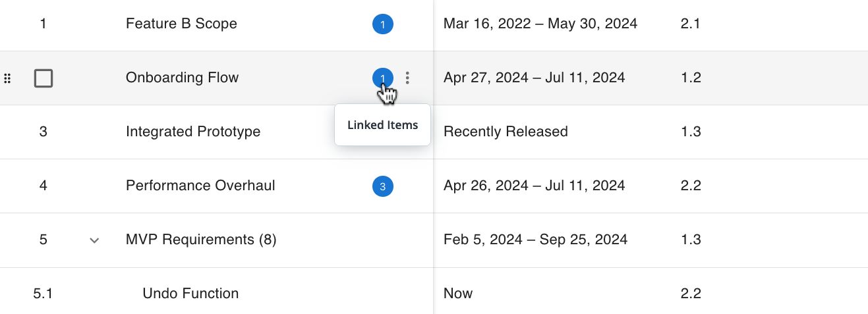Screen dimensions: 868x314
Task: Click the Recently Released timeframe cell
Action: (x=506, y=132)
